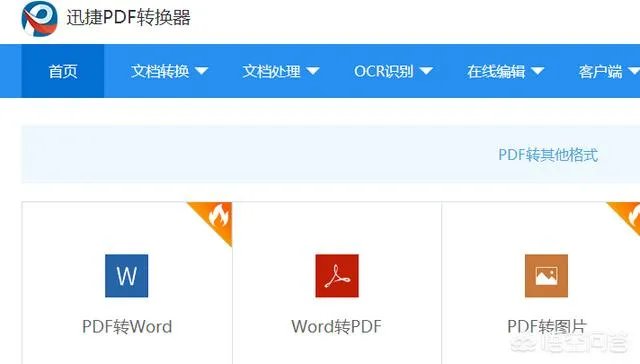Select the PDF转其他格式 category link
The image size is (640, 364).
click(548, 155)
